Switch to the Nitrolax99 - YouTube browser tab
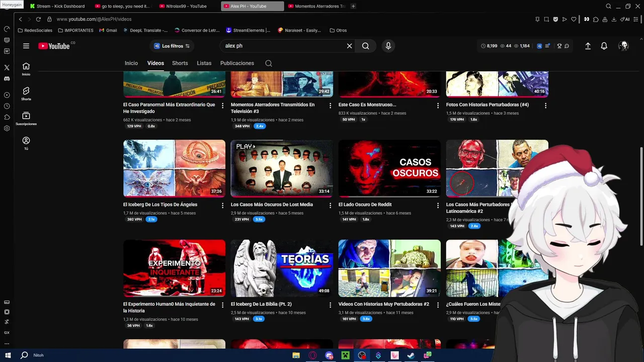 [187, 6]
